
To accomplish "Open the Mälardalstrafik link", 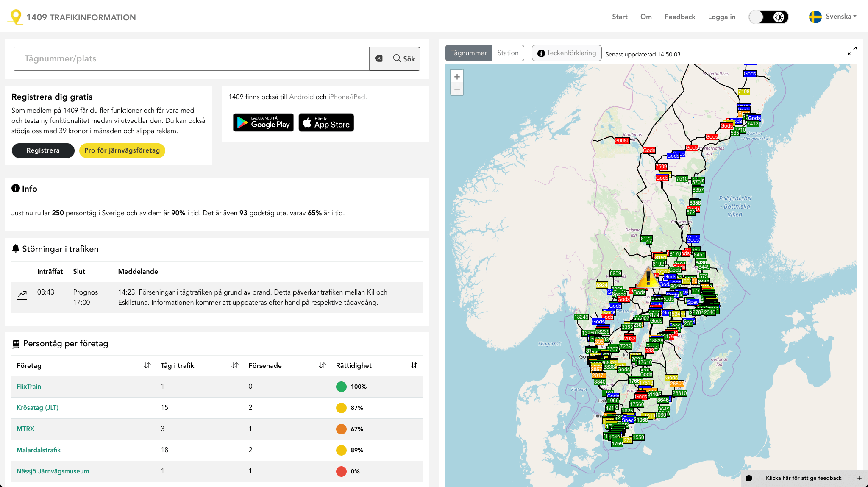I will tap(39, 450).
